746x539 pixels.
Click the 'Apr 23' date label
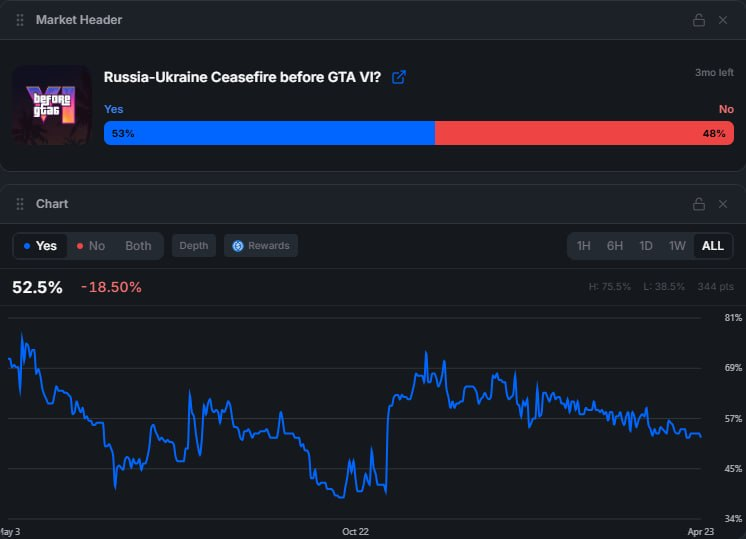click(701, 532)
